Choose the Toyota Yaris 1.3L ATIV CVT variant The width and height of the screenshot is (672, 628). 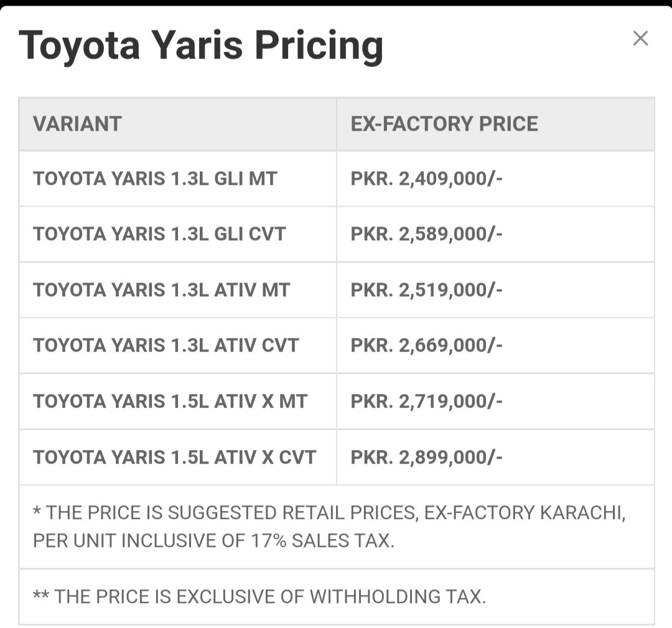pyautogui.click(x=166, y=345)
